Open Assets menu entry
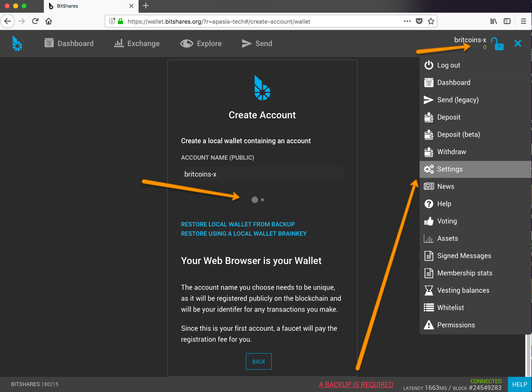This screenshot has width=532, height=392. [x=475, y=238]
